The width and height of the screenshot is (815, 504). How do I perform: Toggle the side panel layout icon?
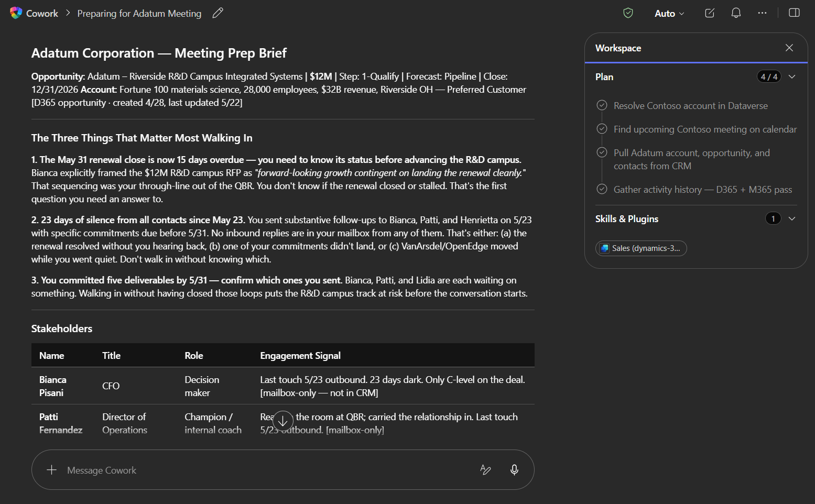794,13
